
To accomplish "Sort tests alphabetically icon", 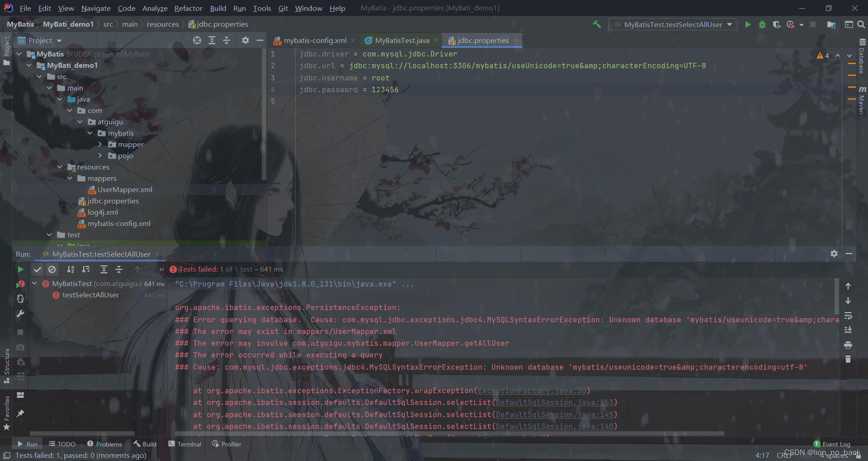I will 71,269.
